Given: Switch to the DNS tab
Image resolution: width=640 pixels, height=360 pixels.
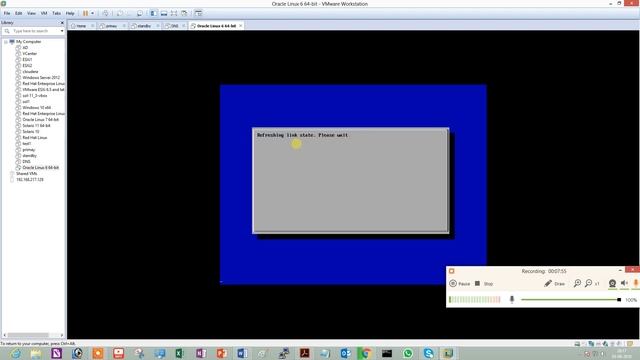Looking at the screenshot, I should (x=175, y=26).
